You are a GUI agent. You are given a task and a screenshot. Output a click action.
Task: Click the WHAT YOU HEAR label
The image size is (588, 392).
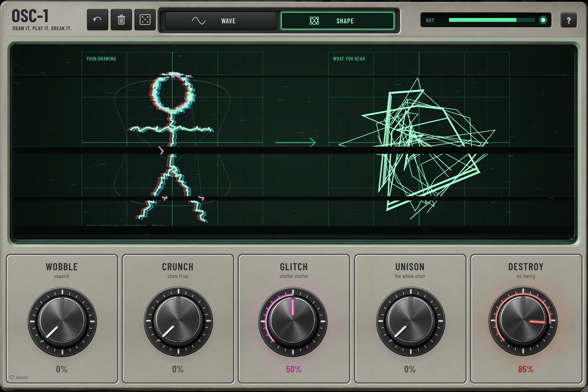349,59
